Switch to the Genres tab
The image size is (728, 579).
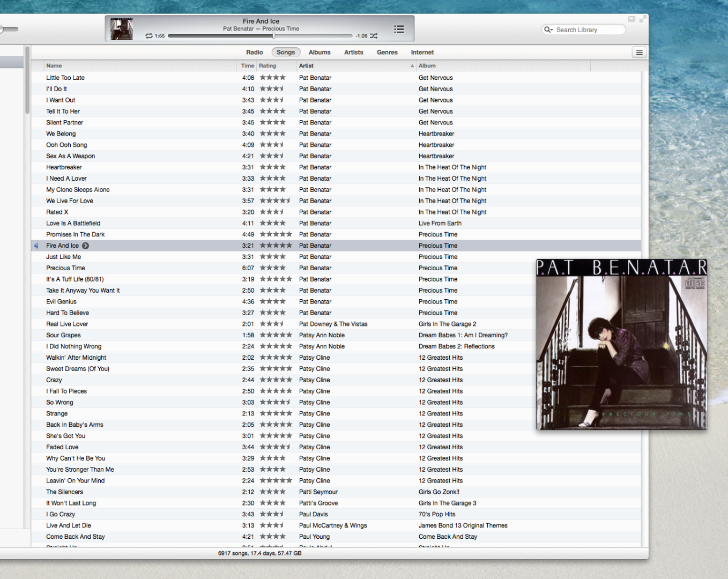[x=387, y=53]
